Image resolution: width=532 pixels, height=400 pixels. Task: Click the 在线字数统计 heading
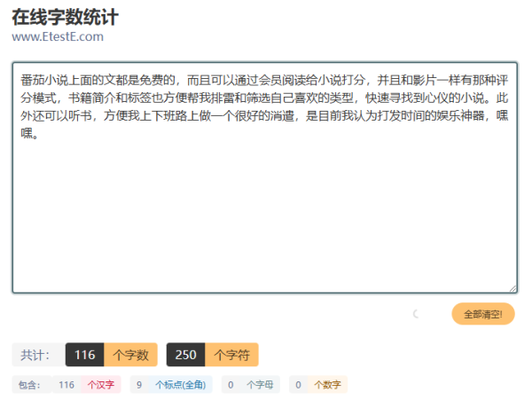point(65,18)
